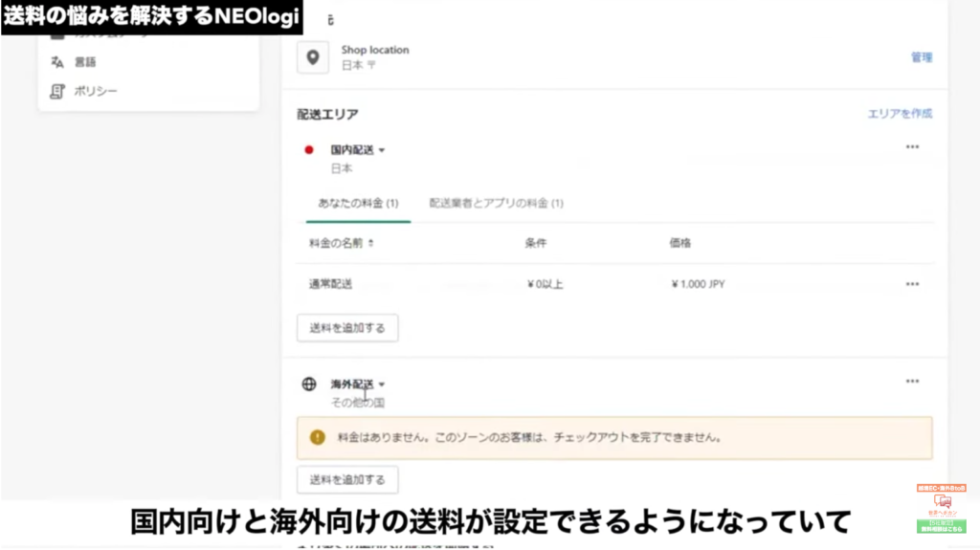The image size is (980, 550).
Task: Click the 配送エリア section heading
Action: coord(327,115)
